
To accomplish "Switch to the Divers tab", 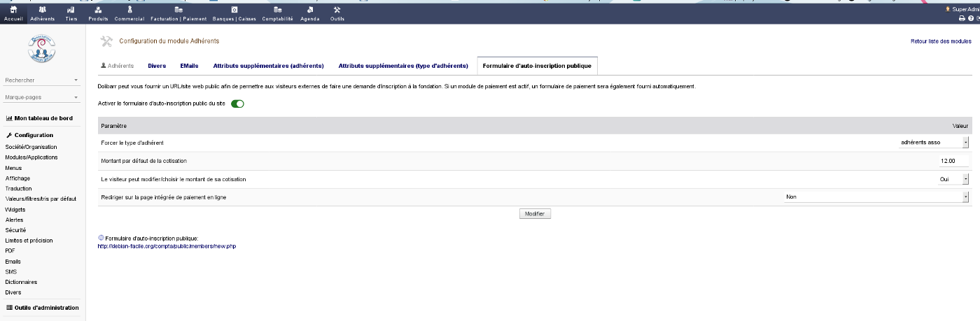I will [157, 66].
